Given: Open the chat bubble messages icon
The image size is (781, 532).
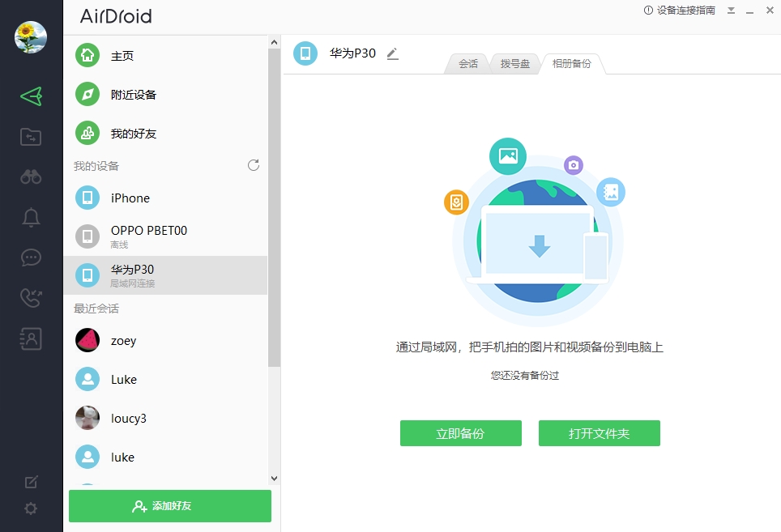Looking at the screenshot, I should (31, 257).
